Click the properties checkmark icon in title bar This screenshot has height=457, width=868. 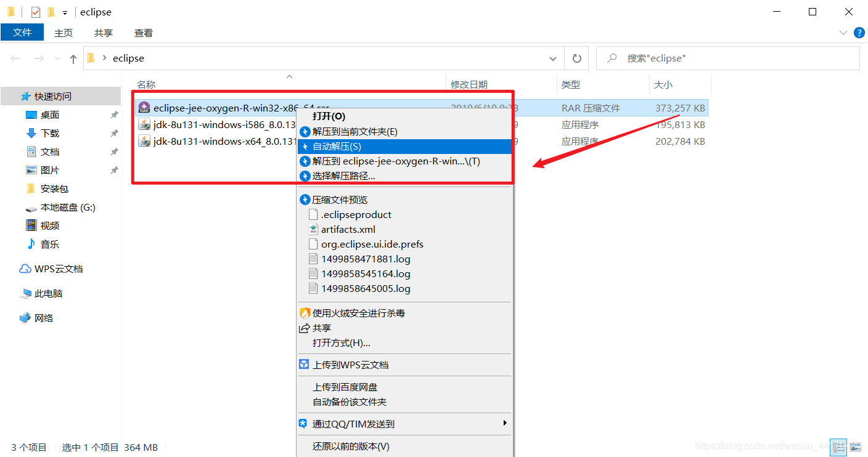pyautogui.click(x=36, y=12)
